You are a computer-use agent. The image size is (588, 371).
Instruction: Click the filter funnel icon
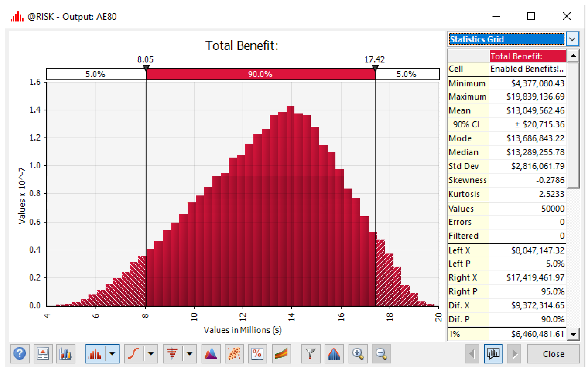coord(311,353)
